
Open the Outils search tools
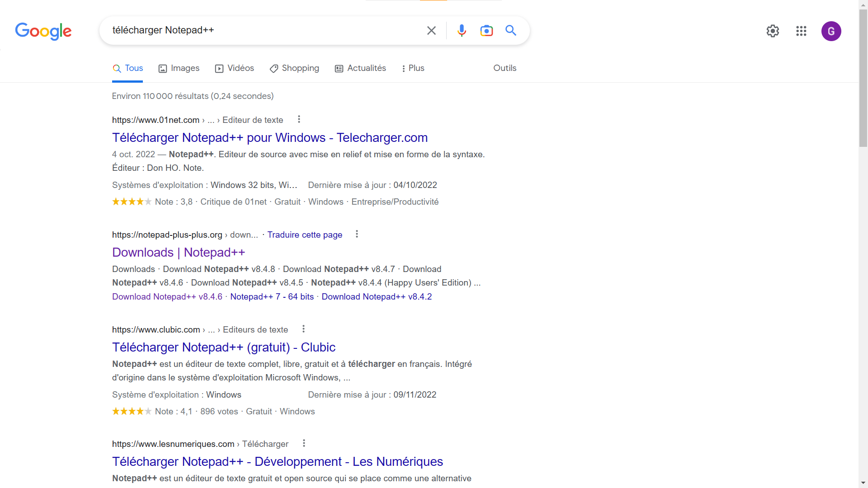[505, 68]
